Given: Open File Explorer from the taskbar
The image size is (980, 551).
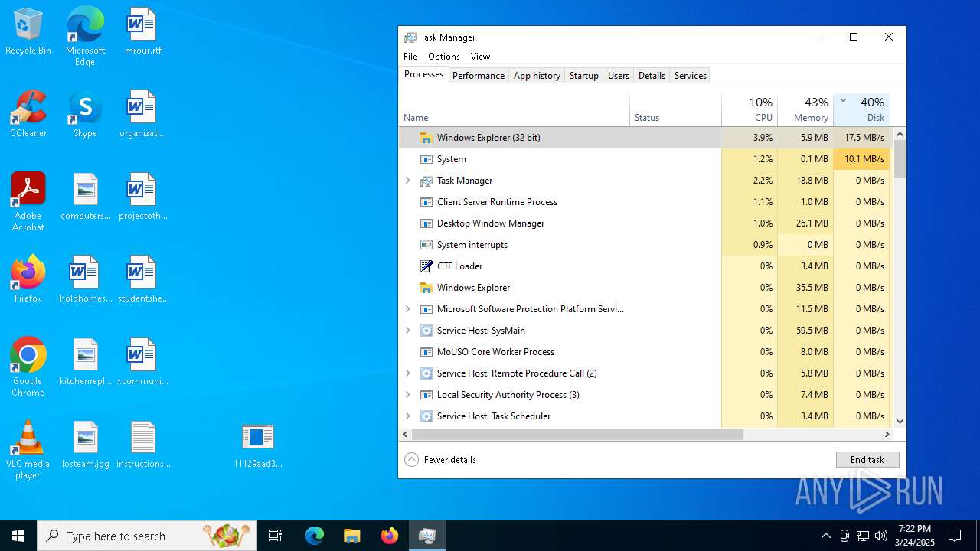Looking at the screenshot, I should (351, 536).
